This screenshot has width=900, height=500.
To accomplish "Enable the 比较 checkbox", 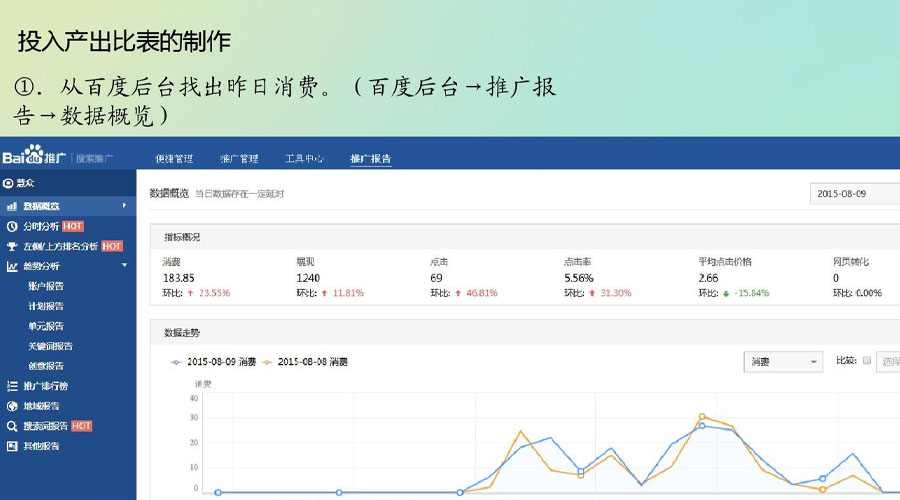I will coord(867,361).
